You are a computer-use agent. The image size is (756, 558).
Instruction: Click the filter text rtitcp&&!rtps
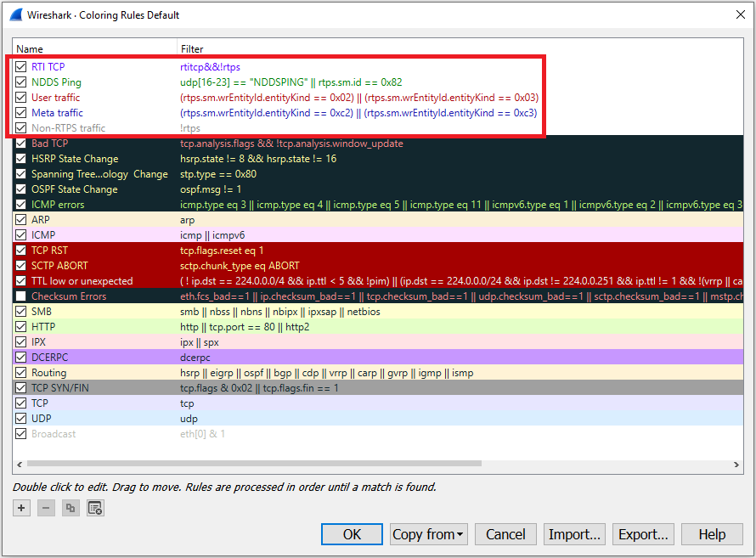point(210,67)
